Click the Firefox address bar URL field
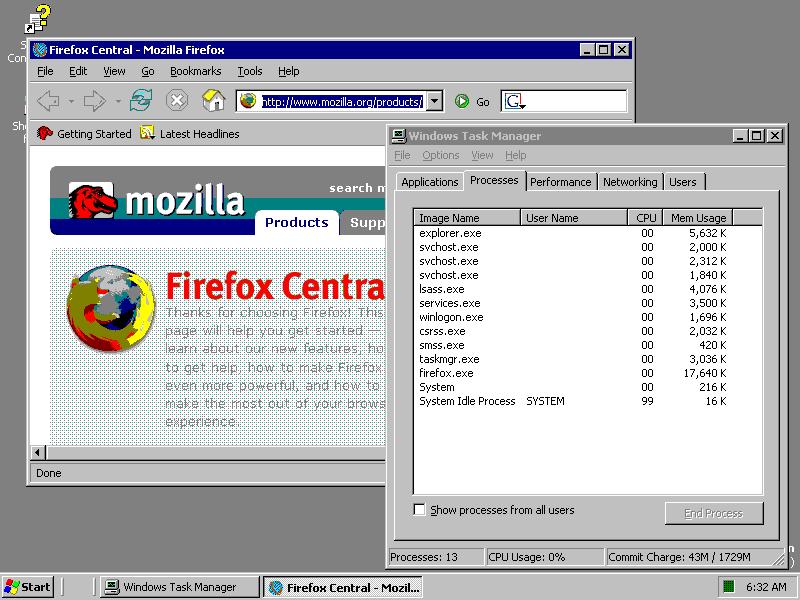This screenshot has height=600, width=800. point(342,102)
